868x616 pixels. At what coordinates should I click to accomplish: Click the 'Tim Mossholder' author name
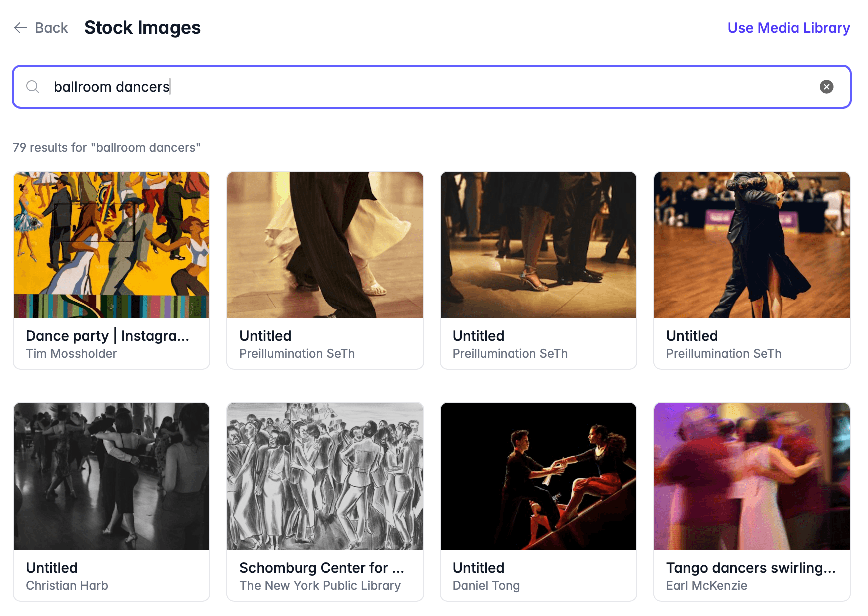[71, 354]
